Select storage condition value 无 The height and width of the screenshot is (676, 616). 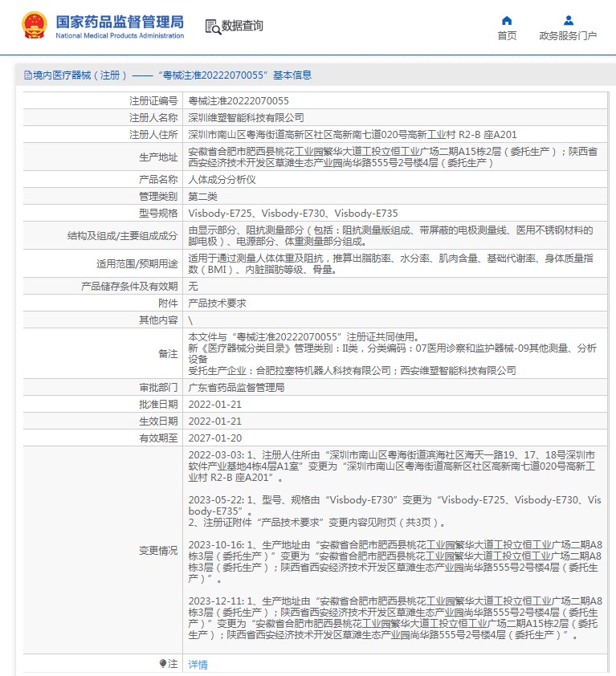tap(193, 287)
